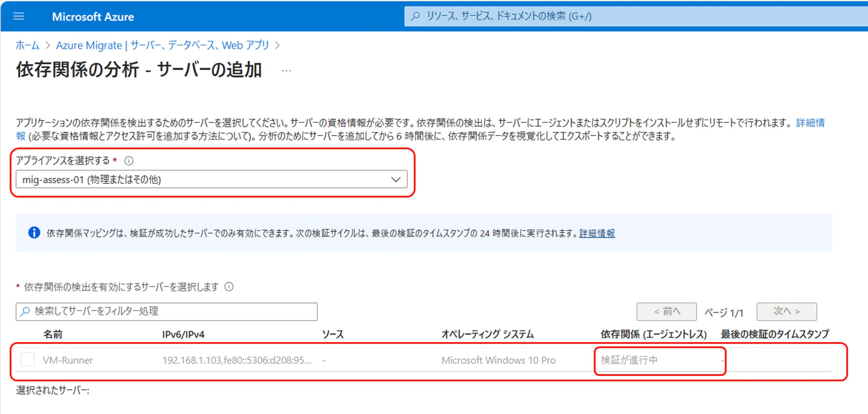
Task: Open the Azure portal hamburger menu
Action: tap(19, 16)
